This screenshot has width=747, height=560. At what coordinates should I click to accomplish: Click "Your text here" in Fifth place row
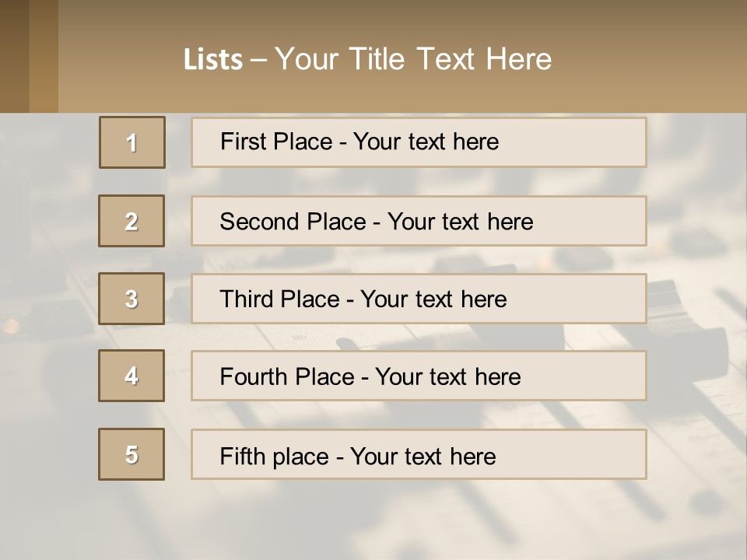[x=423, y=456]
